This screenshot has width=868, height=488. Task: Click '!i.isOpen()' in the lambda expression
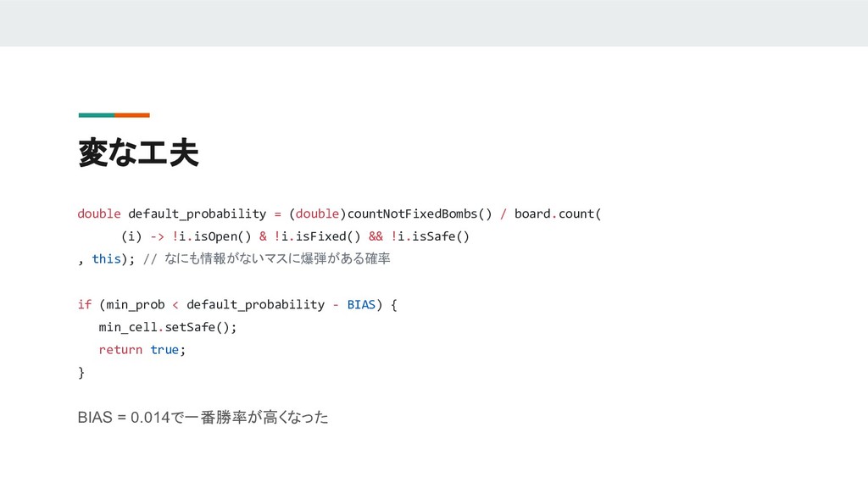(x=211, y=237)
